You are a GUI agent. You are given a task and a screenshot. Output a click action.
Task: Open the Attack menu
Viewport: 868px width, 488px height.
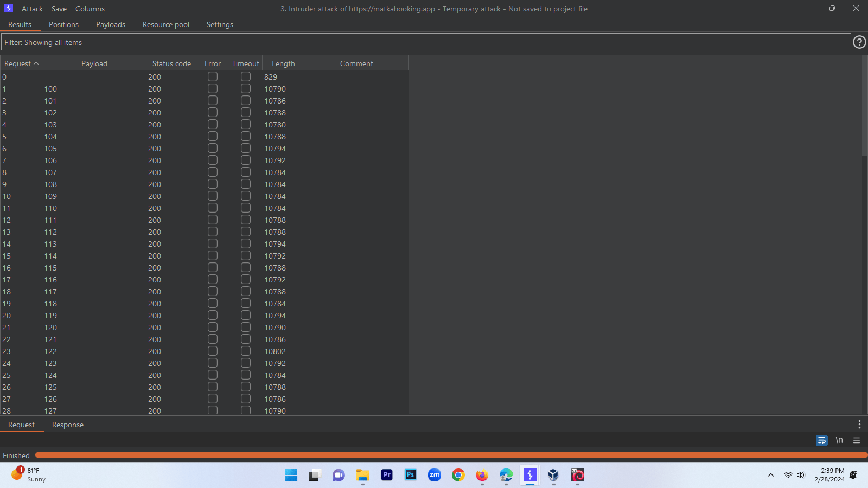(x=32, y=9)
